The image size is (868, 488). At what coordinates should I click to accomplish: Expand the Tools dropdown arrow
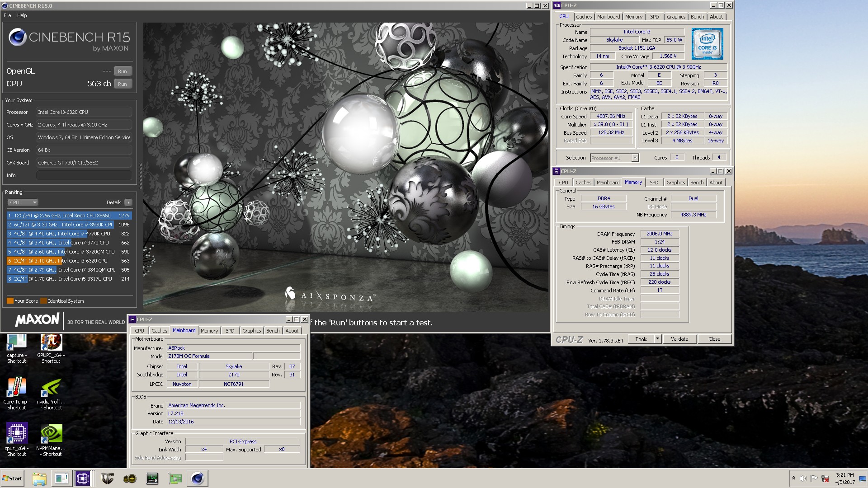coord(658,339)
